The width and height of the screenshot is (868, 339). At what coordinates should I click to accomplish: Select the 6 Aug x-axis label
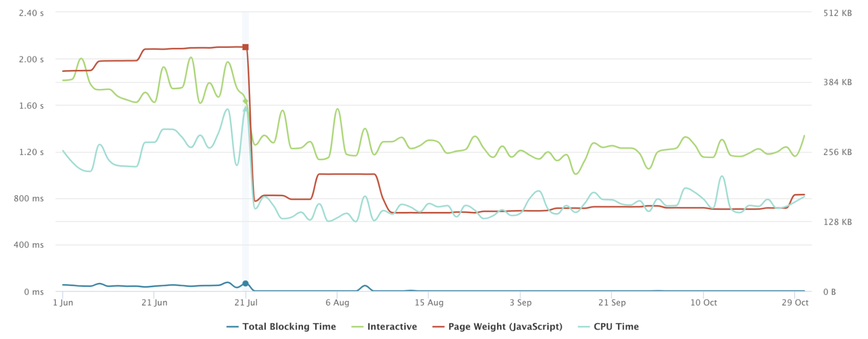tap(337, 303)
